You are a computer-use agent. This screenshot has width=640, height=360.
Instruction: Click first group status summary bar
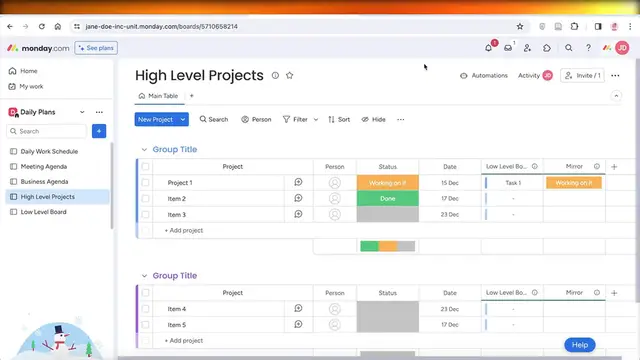point(388,246)
